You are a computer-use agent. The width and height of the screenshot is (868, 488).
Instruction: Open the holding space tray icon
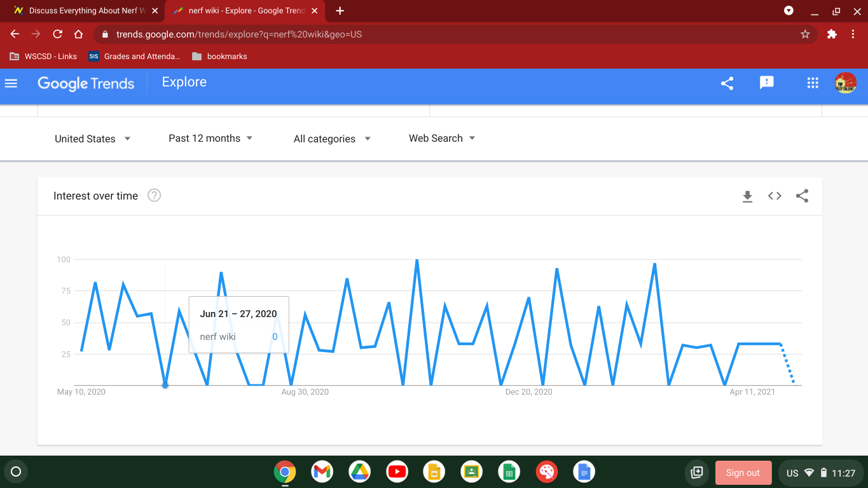click(697, 473)
